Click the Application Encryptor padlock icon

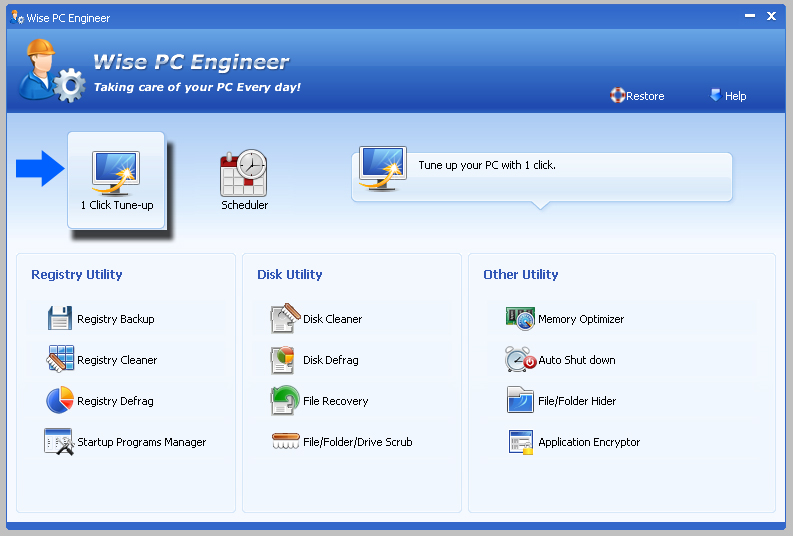pyautogui.click(x=521, y=442)
